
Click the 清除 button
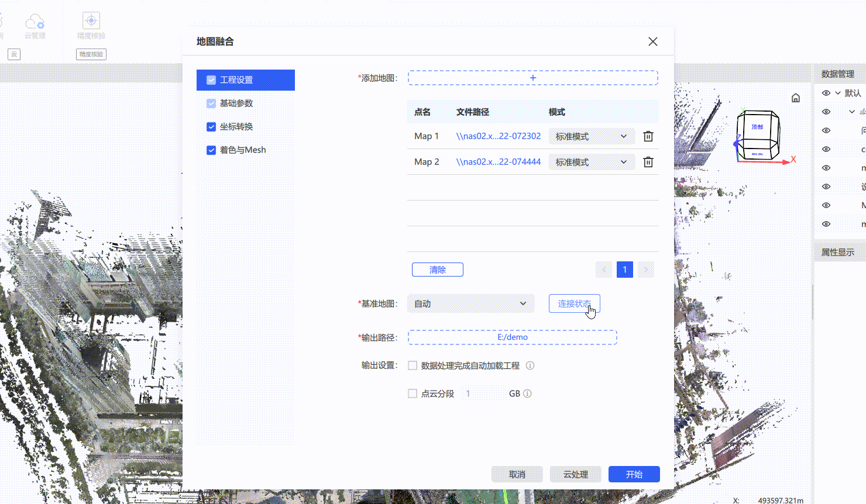click(438, 270)
